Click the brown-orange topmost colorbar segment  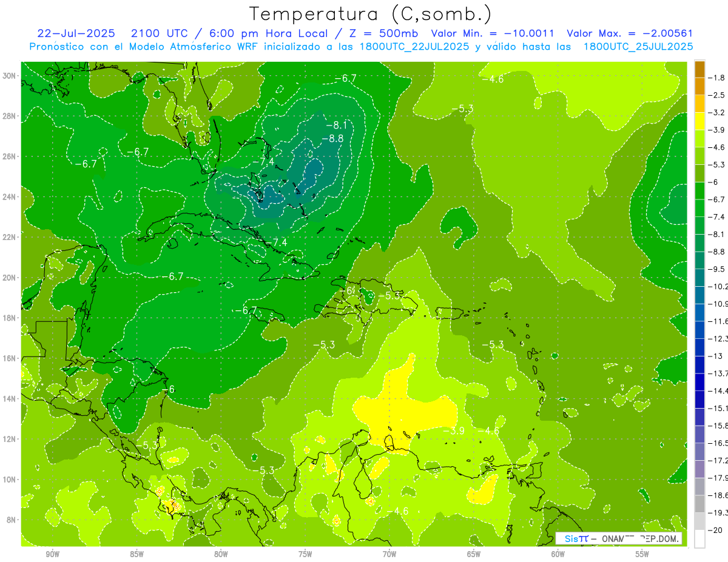pyautogui.click(x=700, y=69)
